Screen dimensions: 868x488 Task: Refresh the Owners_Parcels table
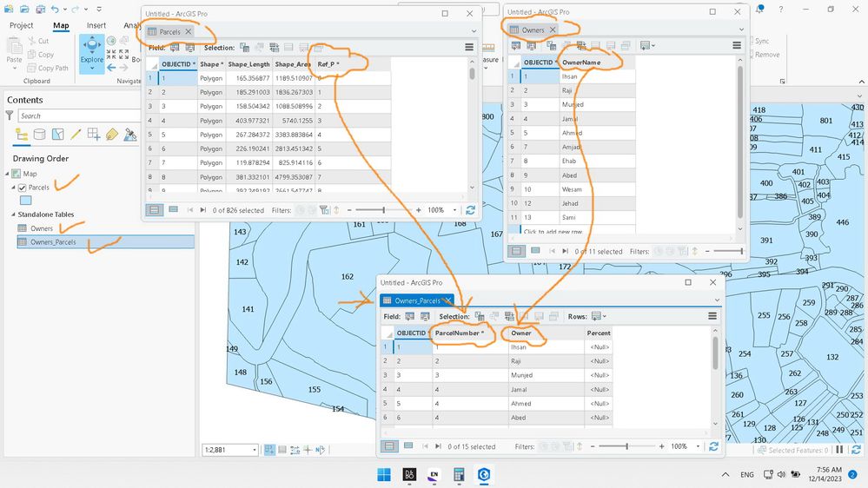coord(713,446)
